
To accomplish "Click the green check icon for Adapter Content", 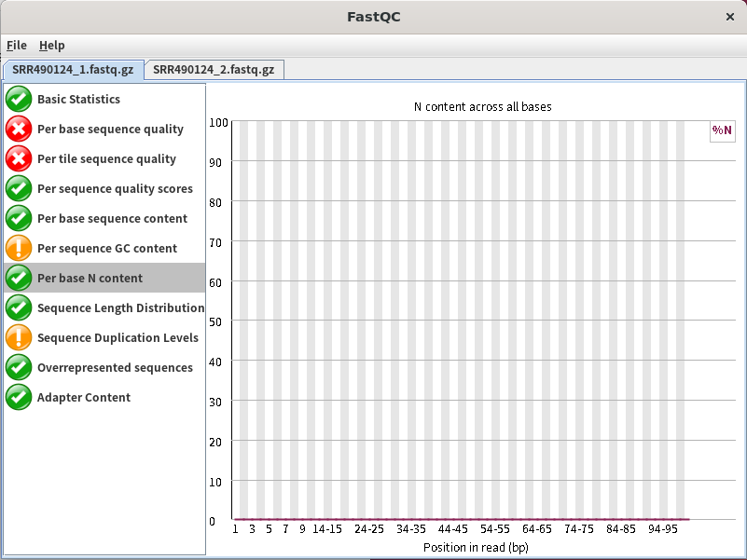I will click(x=19, y=397).
